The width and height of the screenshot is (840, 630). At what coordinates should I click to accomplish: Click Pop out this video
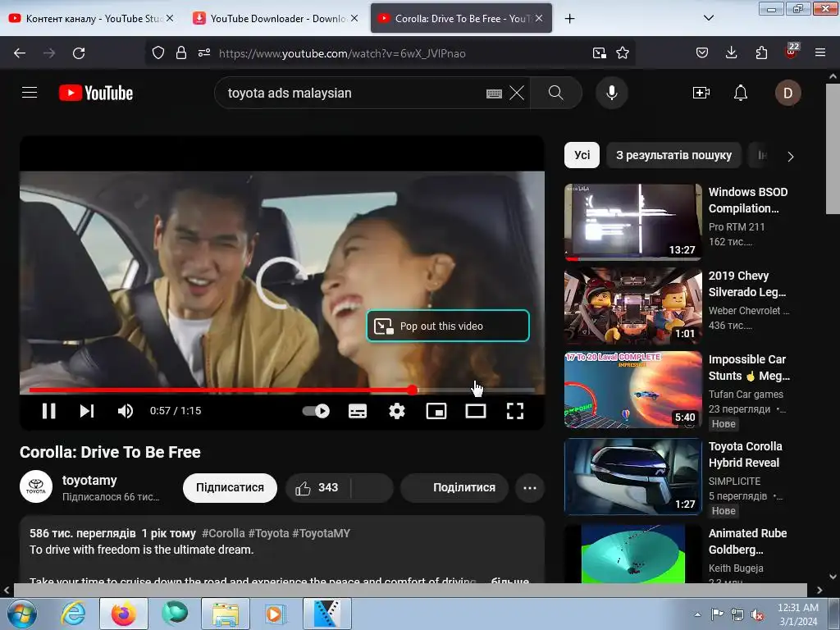coord(448,326)
